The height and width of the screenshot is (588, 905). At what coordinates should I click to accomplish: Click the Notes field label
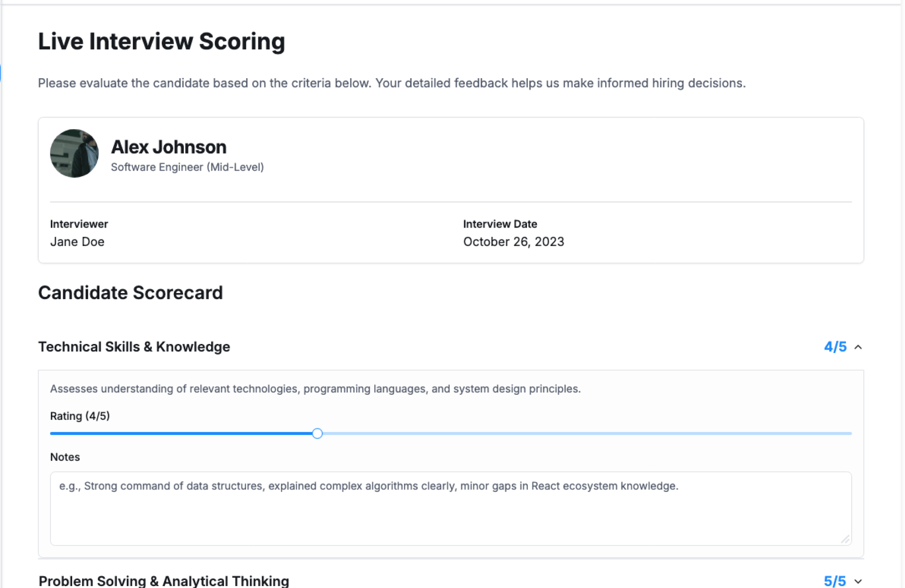(x=65, y=457)
